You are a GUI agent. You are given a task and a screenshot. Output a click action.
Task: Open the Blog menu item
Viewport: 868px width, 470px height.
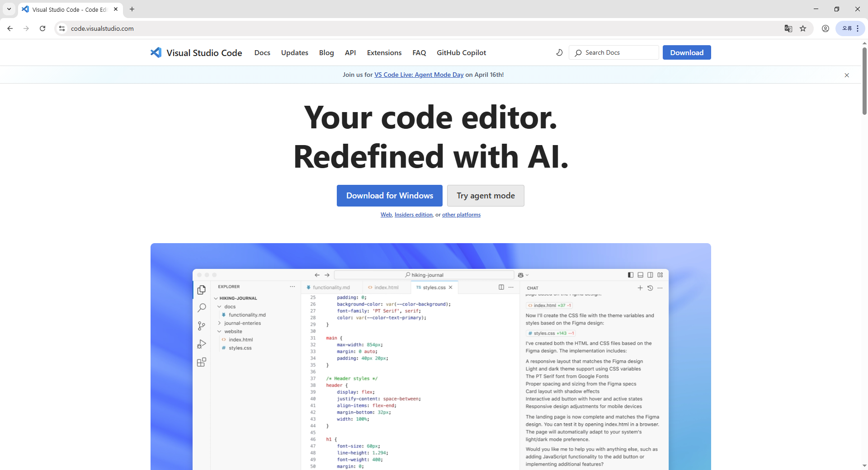(x=326, y=52)
